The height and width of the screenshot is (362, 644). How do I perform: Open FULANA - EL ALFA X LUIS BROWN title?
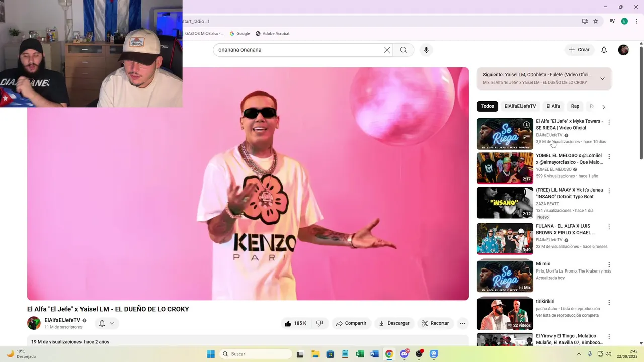pyautogui.click(x=566, y=229)
